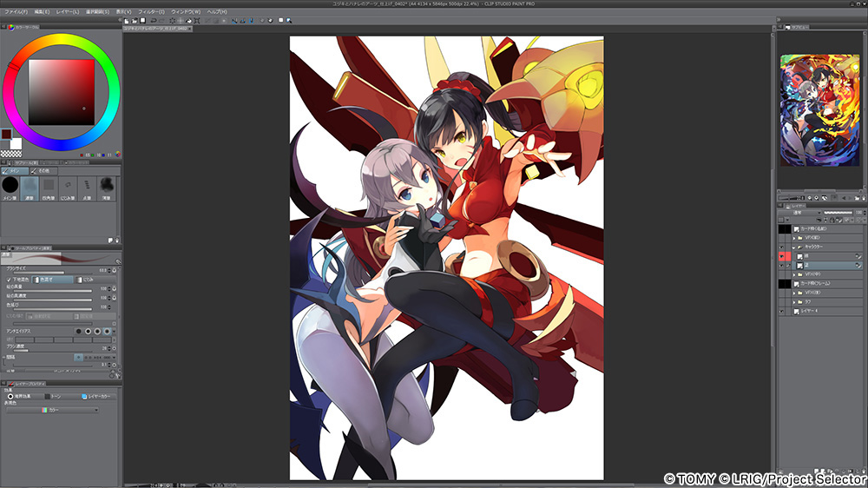Select the にじみ筆 brush sub tool
This screenshot has height=488, width=868.
(68, 188)
